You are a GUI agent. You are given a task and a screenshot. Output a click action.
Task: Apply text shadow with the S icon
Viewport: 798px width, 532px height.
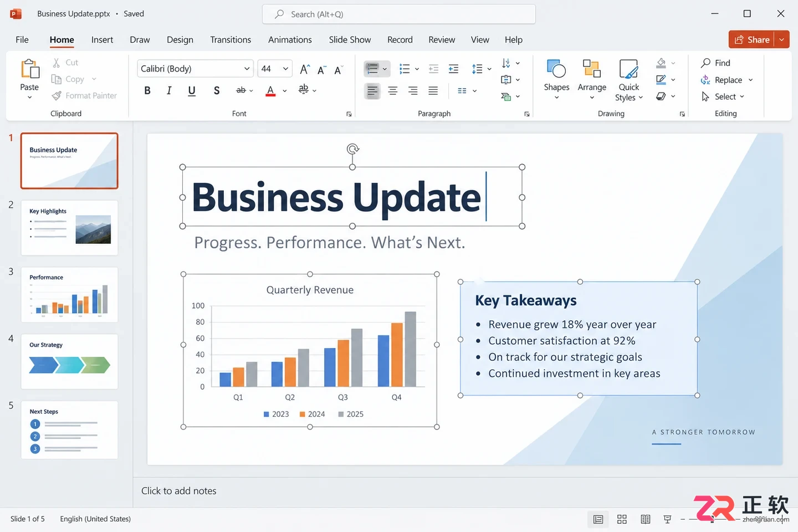(x=217, y=90)
